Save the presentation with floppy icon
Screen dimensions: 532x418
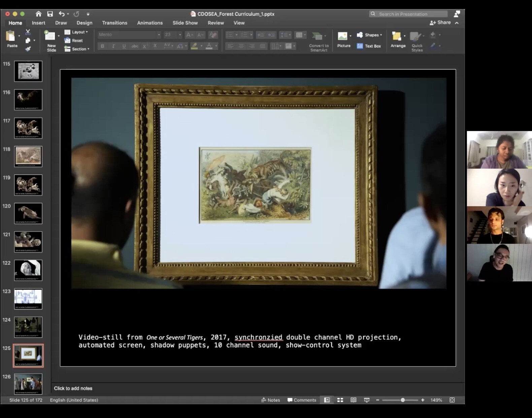tap(50, 14)
